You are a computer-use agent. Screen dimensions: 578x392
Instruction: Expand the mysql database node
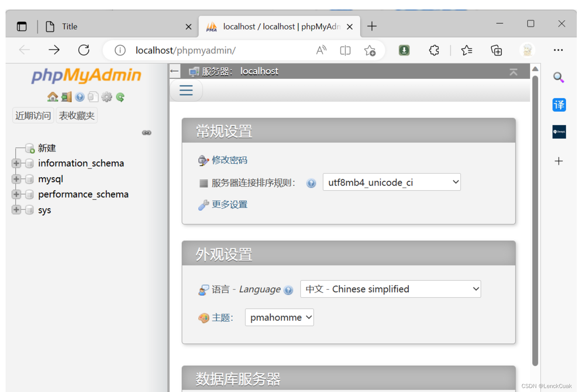tap(16, 179)
